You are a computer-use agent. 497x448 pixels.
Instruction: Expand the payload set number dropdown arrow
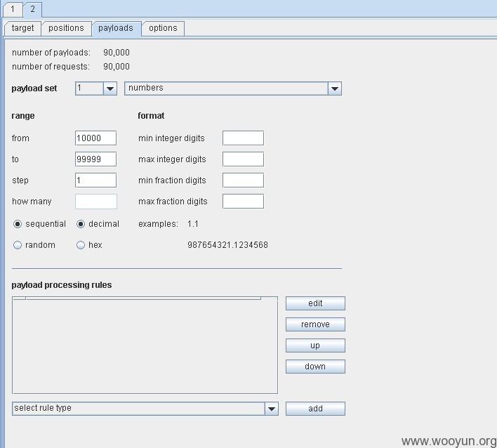[x=110, y=88]
